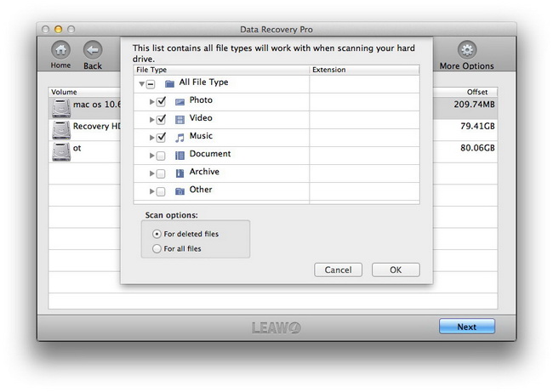
Task: Click the Offset column header
Action: point(465,92)
